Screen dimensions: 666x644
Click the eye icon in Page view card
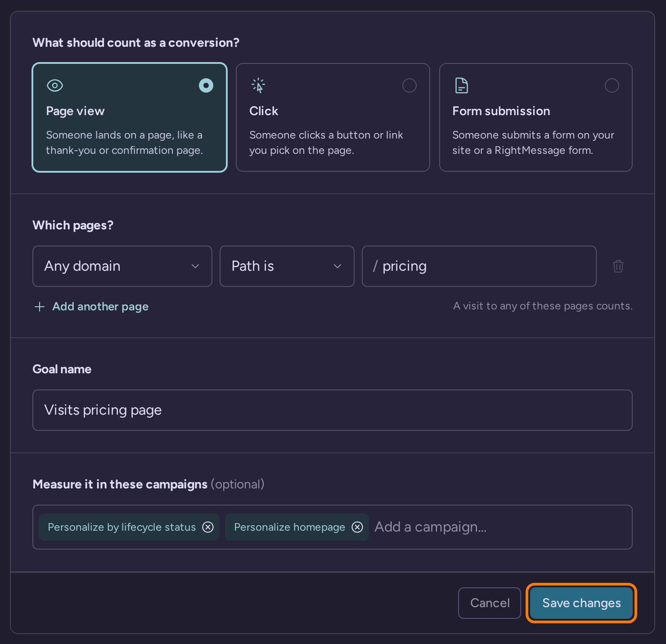pyautogui.click(x=55, y=85)
